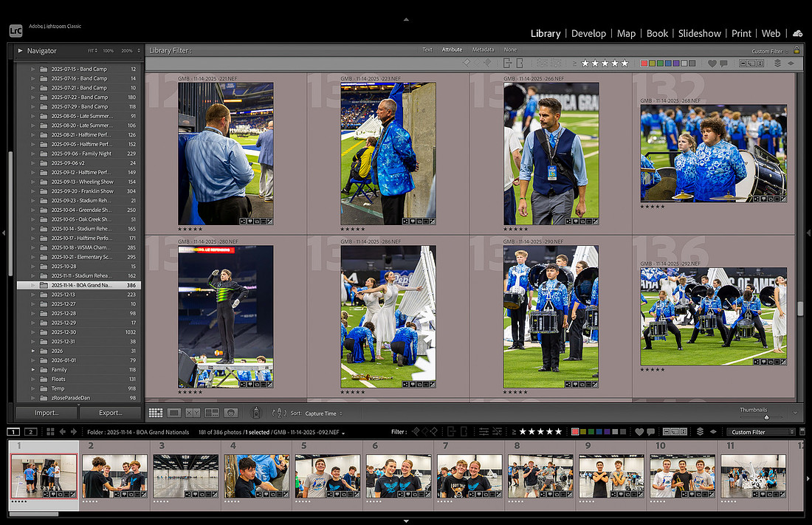Image resolution: width=812 pixels, height=525 pixels.
Task: Filter by commented photos in the Library Filter bar
Action: pos(723,64)
